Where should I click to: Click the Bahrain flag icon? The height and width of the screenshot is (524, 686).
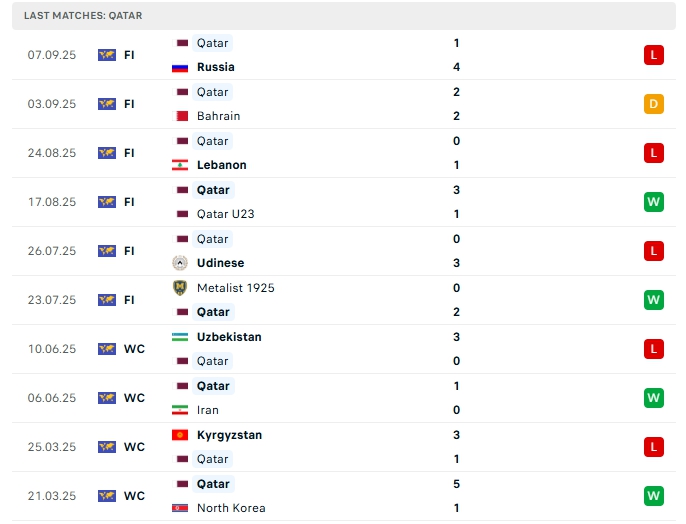[181, 116]
